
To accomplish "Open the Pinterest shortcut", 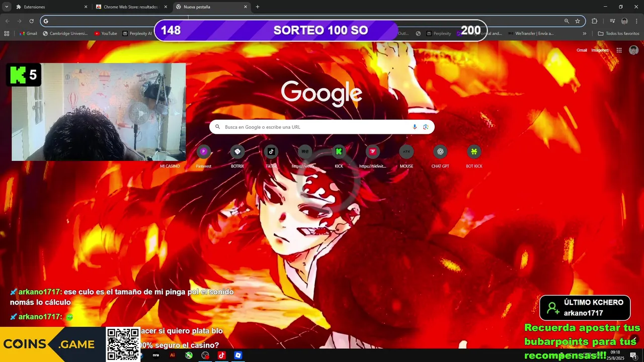I will point(204,156).
